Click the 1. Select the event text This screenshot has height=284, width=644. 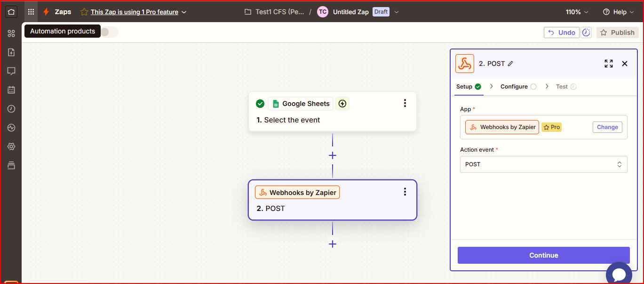(x=288, y=120)
